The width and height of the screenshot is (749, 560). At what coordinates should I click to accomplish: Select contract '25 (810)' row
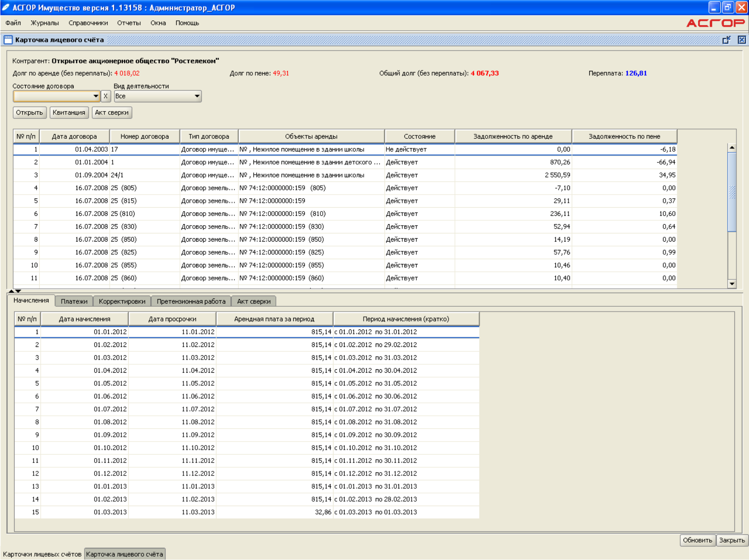click(345, 214)
